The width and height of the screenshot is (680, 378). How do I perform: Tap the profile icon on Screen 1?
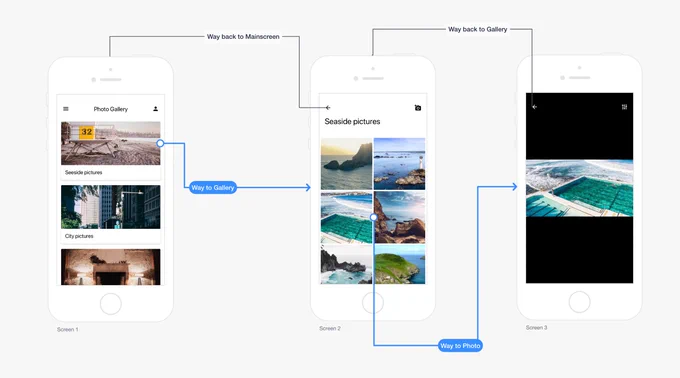click(155, 109)
